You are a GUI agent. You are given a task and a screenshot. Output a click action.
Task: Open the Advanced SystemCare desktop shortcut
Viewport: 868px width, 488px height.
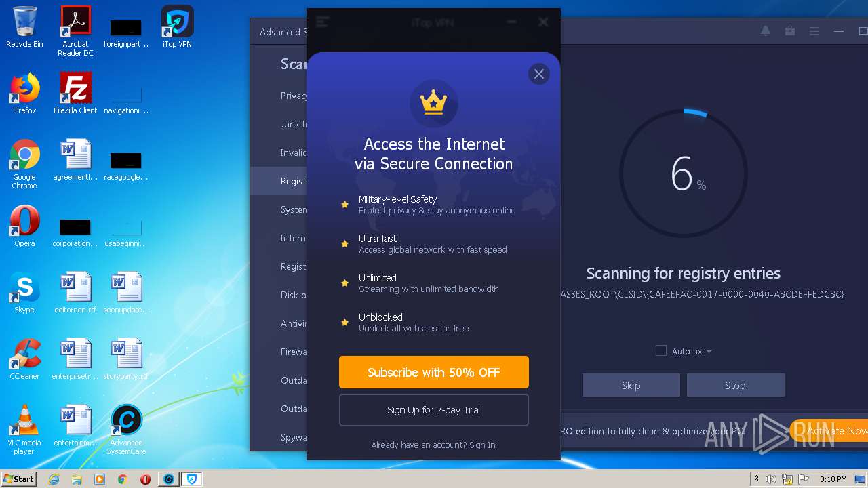pos(126,430)
